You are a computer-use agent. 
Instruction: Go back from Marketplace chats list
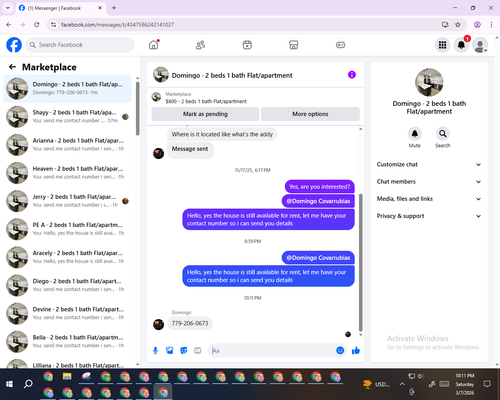point(12,67)
